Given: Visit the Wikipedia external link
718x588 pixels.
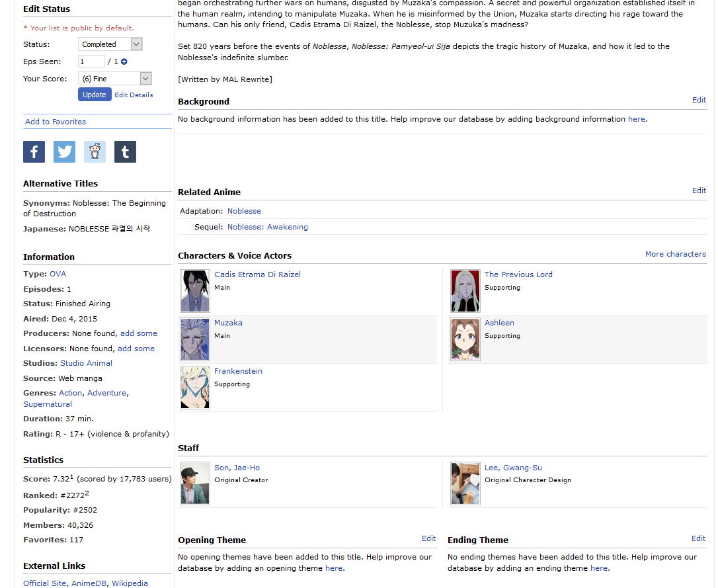Looking at the screenshot, I should point(130,583).
